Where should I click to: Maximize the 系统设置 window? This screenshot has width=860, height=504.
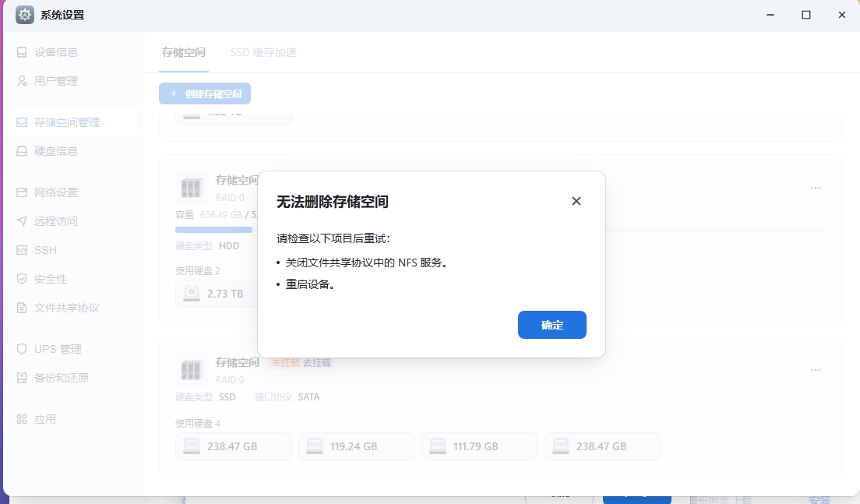click(x=806, y=15)
